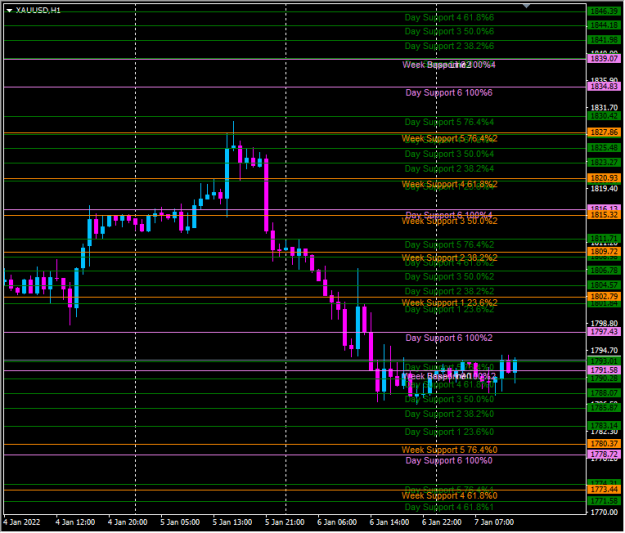Click the orange 1780.37 price tag
Image resolution: width=625 pixels, height=533 pixels.
click(604, 444)
